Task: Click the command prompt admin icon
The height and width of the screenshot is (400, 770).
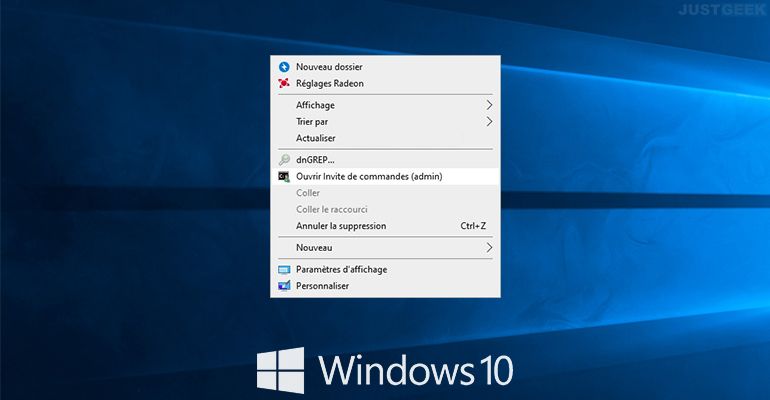Action: point(284,176)
